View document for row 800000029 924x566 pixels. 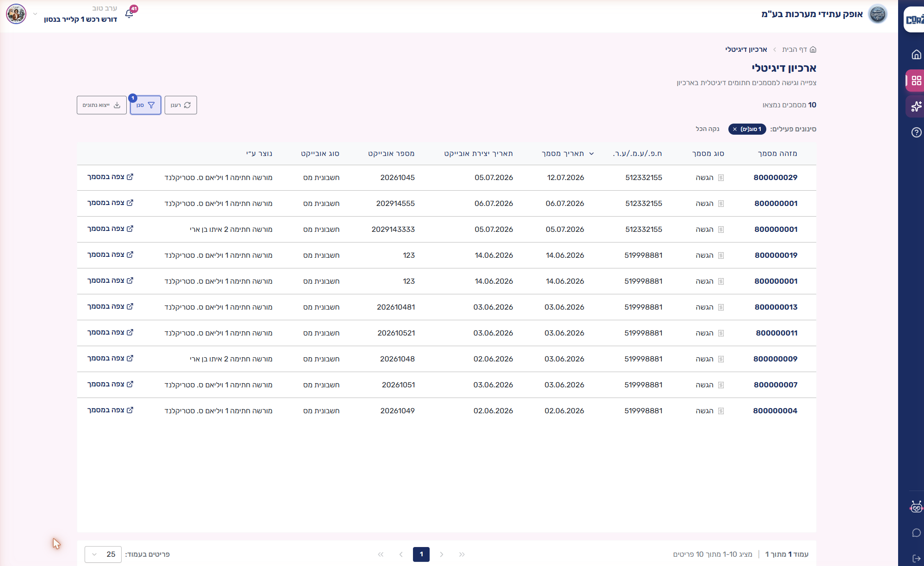[x=110, y=177]
